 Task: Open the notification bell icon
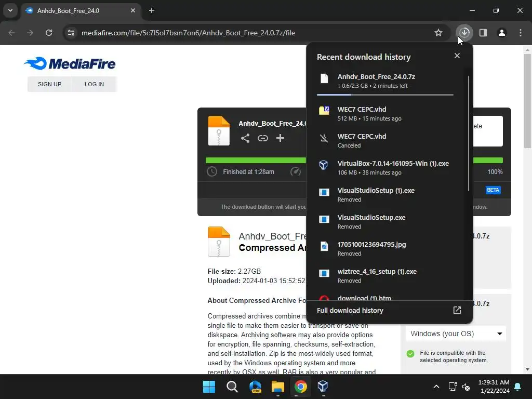click(518, 387)
